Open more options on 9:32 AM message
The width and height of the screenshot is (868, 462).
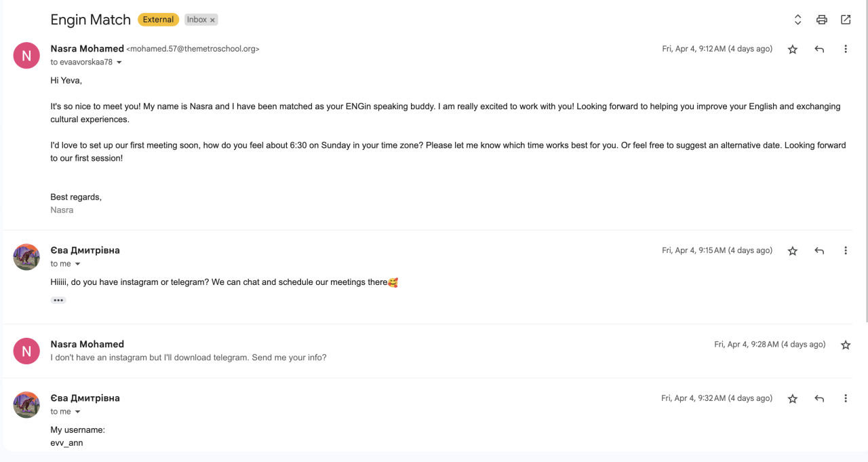pos(846,398)
